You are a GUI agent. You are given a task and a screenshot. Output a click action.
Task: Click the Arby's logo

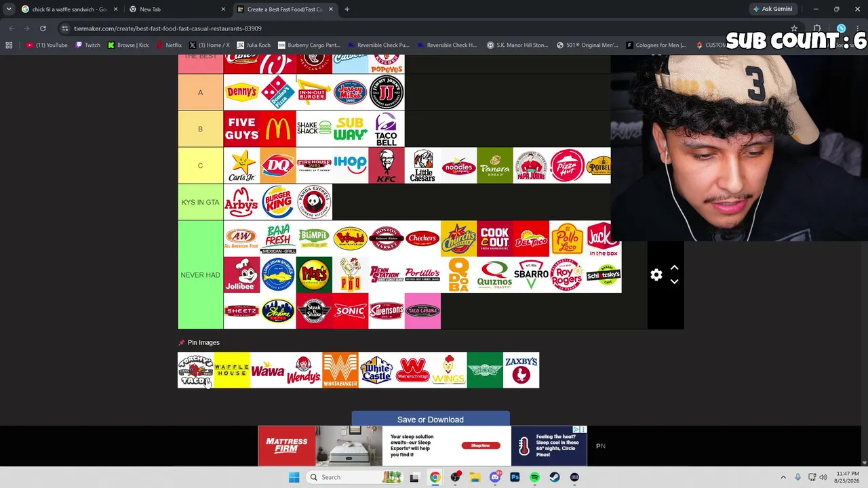[241, 202]
